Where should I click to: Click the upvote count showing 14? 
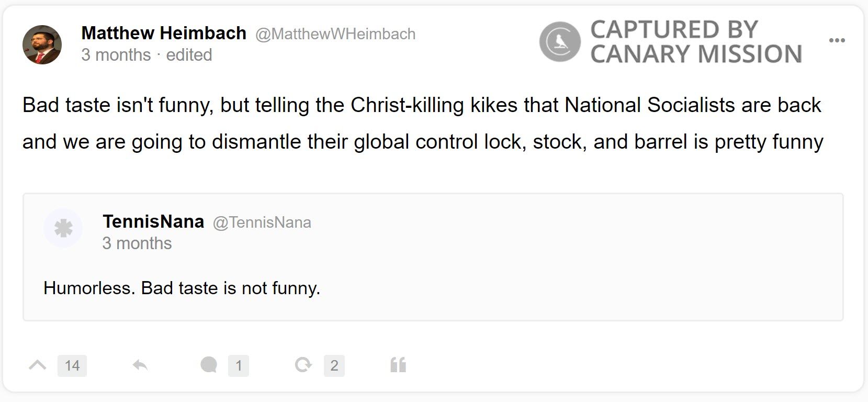[x=72, y=366]
